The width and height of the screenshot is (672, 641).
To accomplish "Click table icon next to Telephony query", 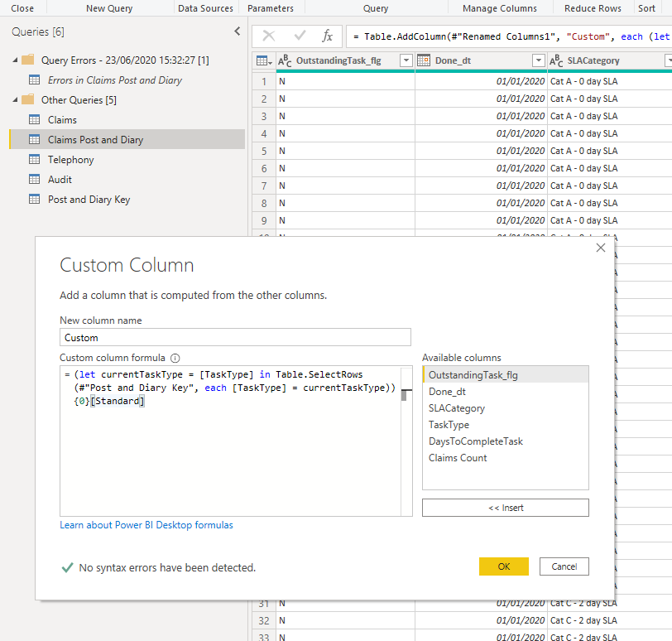I will click(34, 160).
